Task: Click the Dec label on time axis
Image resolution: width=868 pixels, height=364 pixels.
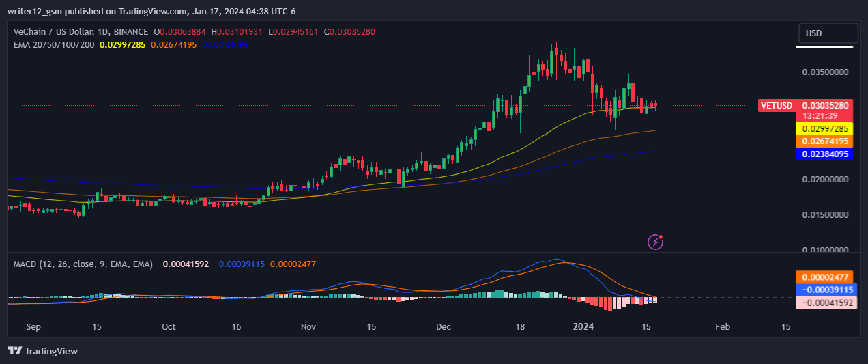Action: coord(444,327)
